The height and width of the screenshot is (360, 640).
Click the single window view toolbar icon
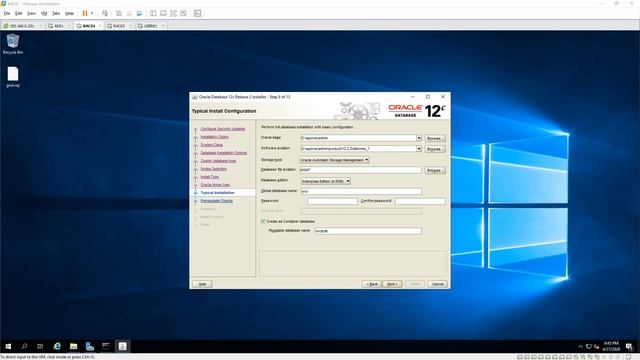pos(163,13)
